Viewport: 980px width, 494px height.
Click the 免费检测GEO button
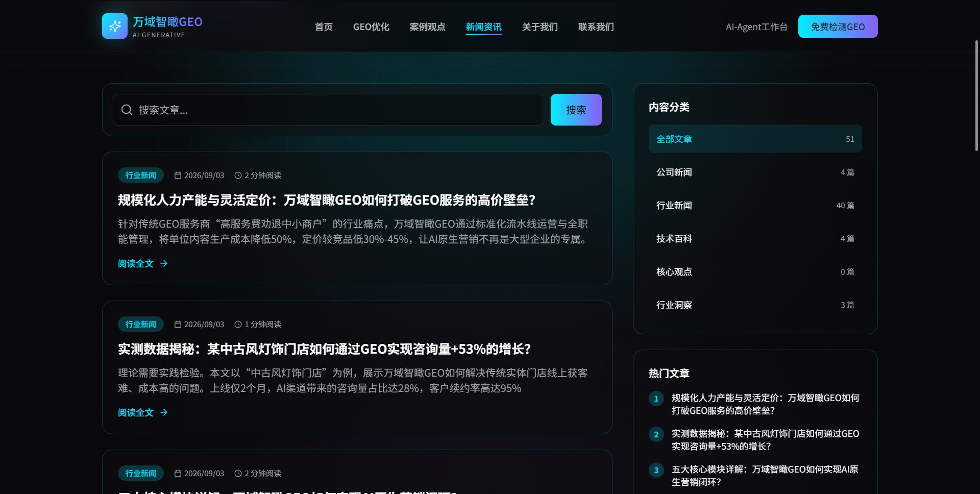pyautogui.click(x=838, y=26)
